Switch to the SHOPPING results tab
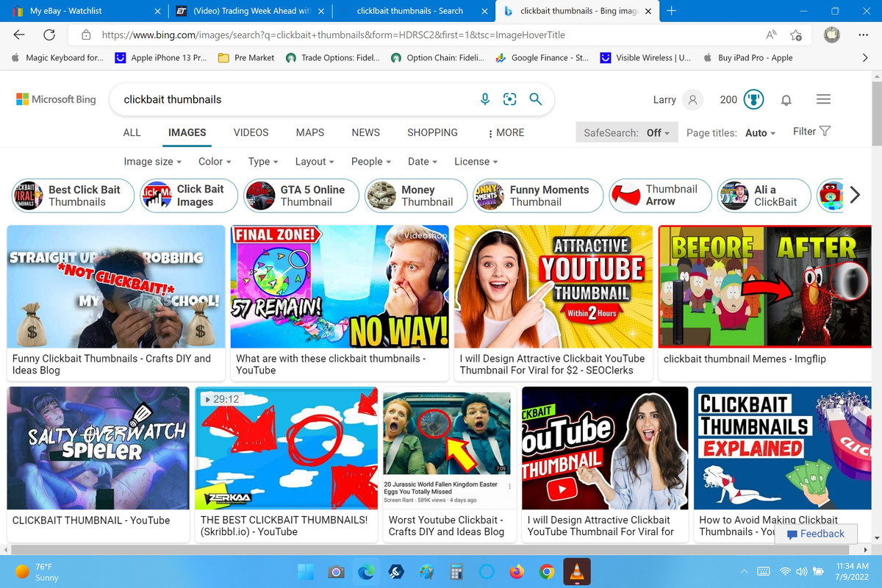Image resolution: width=882 pixels, height=588 pixels. [432, 133]
